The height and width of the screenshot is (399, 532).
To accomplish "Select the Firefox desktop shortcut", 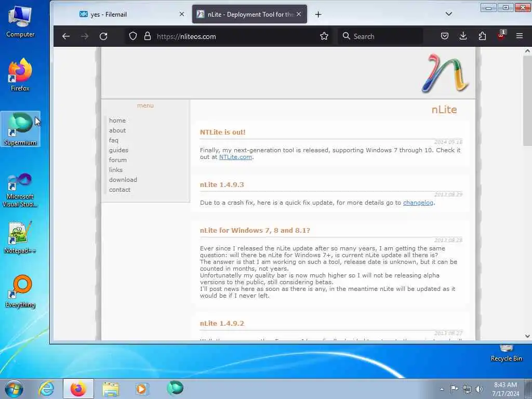I will [20, 75].
